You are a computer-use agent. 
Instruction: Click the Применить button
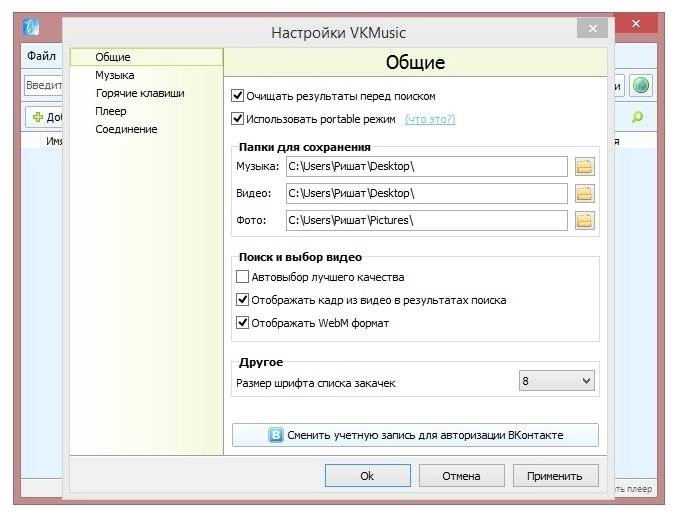click(x=555, y=476)
